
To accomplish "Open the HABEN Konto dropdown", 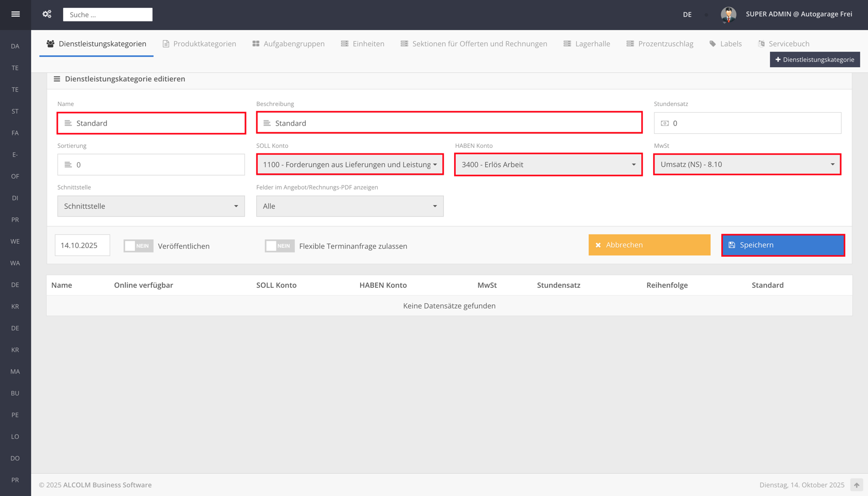I will pos(548,164).
